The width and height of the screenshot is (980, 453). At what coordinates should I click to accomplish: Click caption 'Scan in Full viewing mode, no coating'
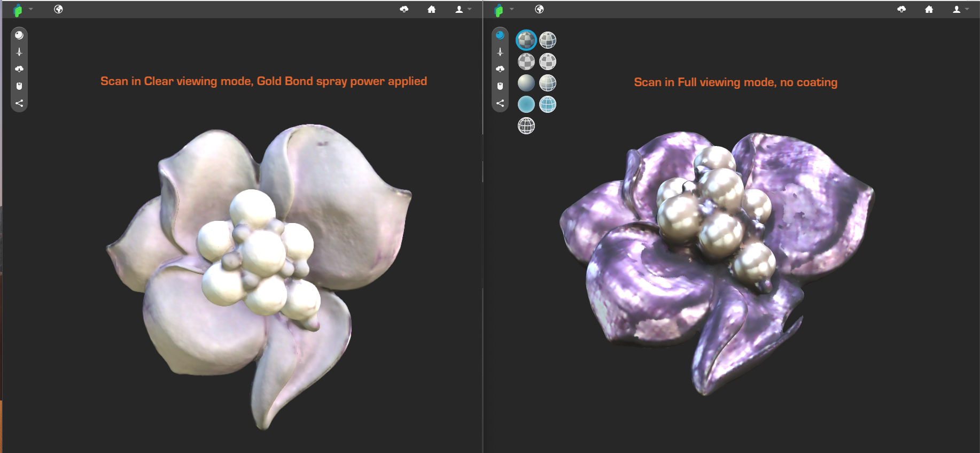pos(736,82)
